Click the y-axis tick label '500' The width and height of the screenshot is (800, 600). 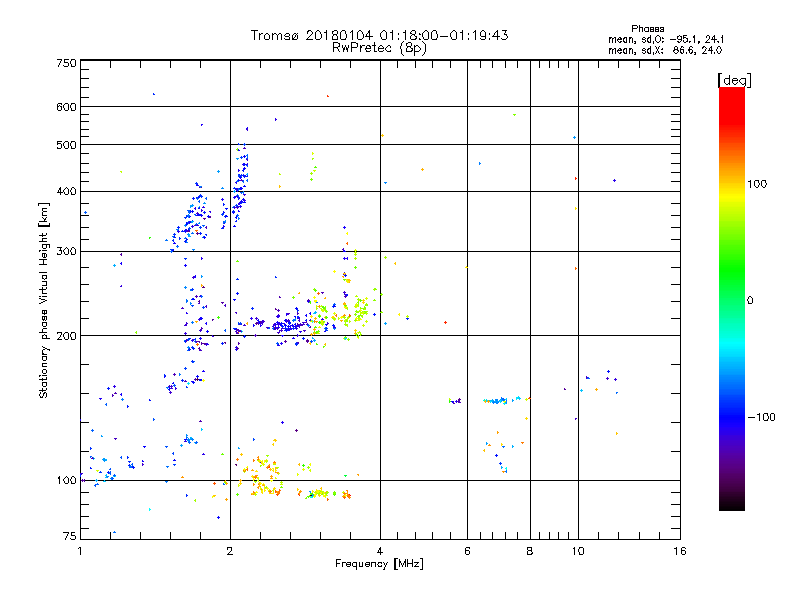point(67,145)
